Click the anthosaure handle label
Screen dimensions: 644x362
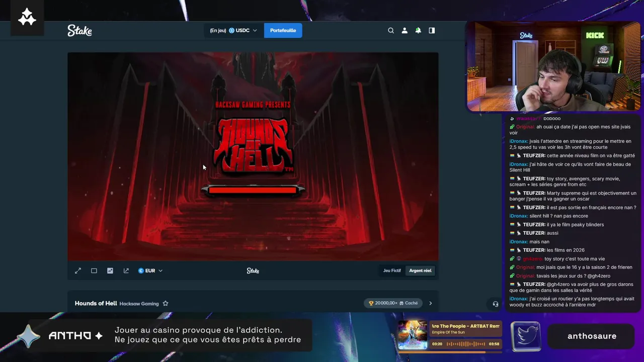pos(592,336)
